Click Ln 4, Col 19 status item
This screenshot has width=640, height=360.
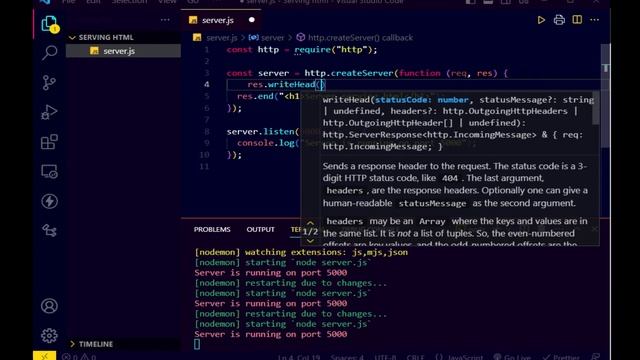(299, 357)
